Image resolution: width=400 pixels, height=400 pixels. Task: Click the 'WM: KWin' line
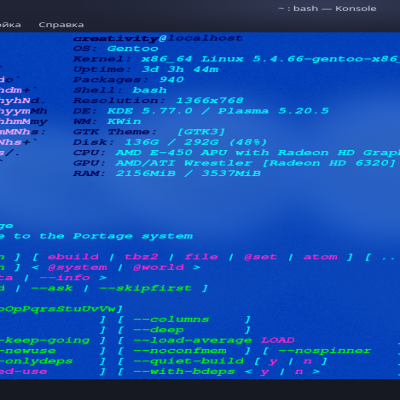tap(107, 121)
